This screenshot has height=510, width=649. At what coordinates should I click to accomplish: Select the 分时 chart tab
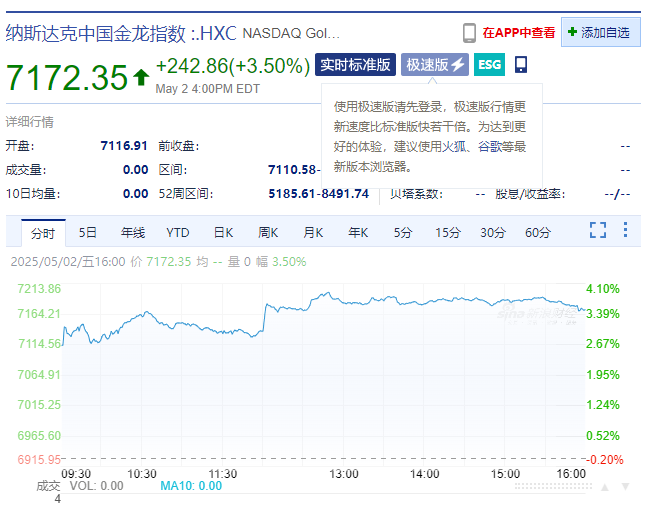(43, 233)
